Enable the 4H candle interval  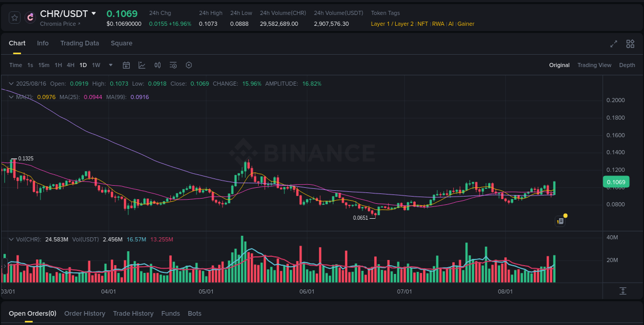(x=71, y=65)
